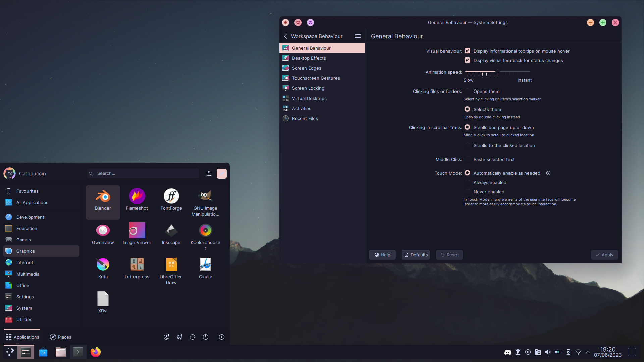Image resolution: width=644 pixels, height=362 pixels.
Task: Uncheck Display informational tooltips on mouse hover
Action: pos(467,51)
